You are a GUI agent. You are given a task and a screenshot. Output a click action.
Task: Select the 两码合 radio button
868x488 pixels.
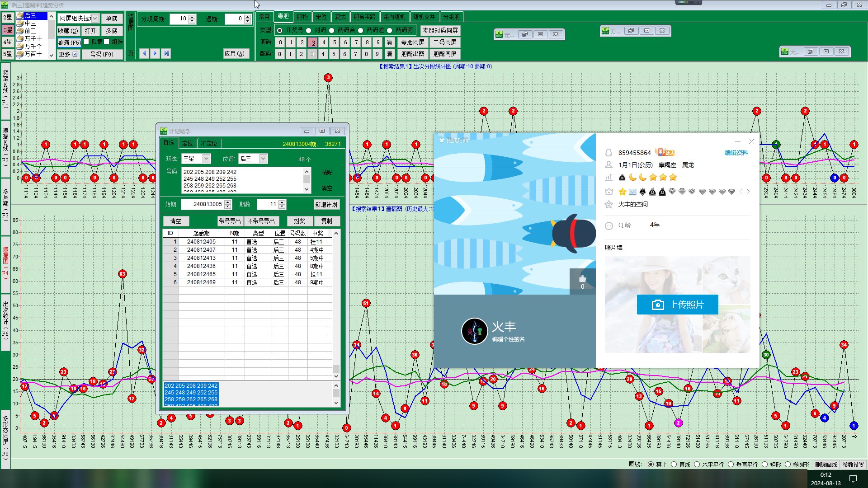point(331,30)
